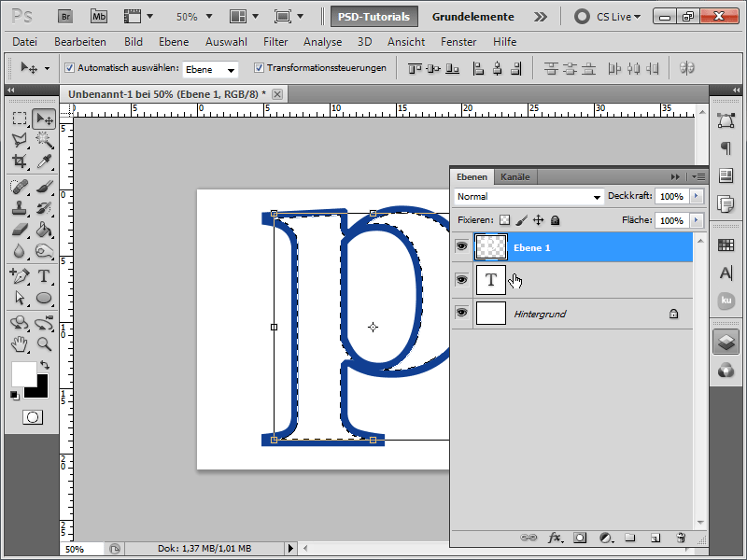
Task: Lock all layer attributes
Action: click(x=555, y=220)
